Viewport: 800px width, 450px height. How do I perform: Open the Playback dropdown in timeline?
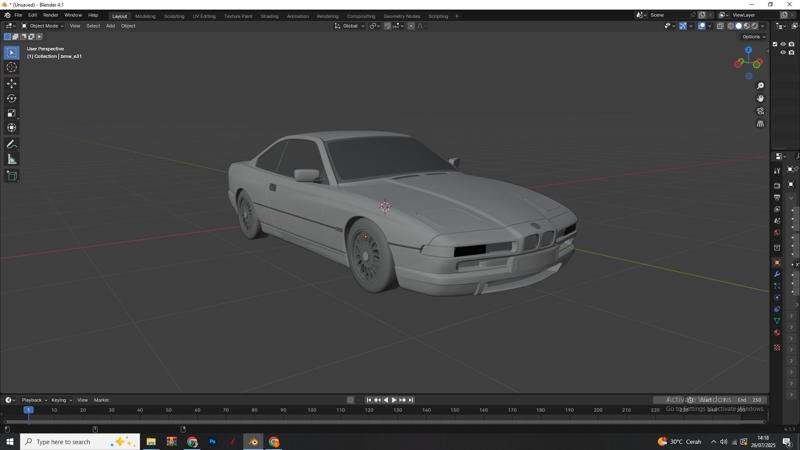34,400
